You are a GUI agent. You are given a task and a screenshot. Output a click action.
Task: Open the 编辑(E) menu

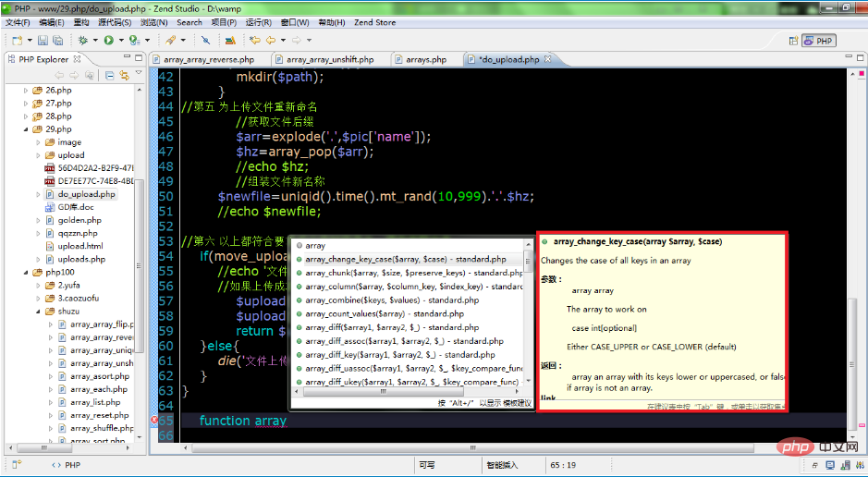[x=52, y=23]
